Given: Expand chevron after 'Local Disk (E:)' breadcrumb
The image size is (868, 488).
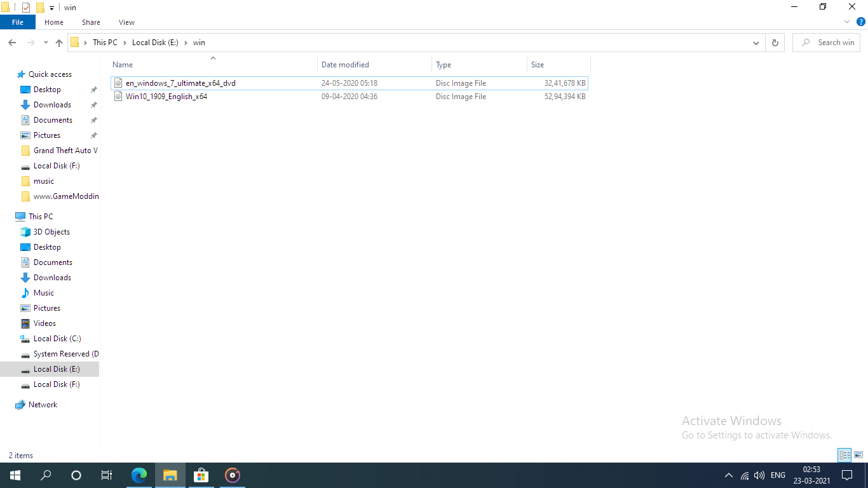Looking at the screenshot, I should pos(186,43).
